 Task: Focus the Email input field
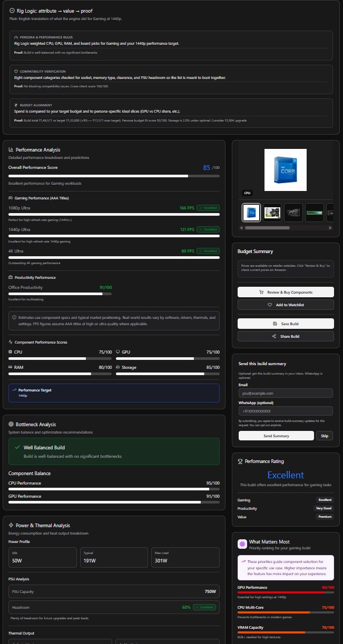click(x=286, y=393)
